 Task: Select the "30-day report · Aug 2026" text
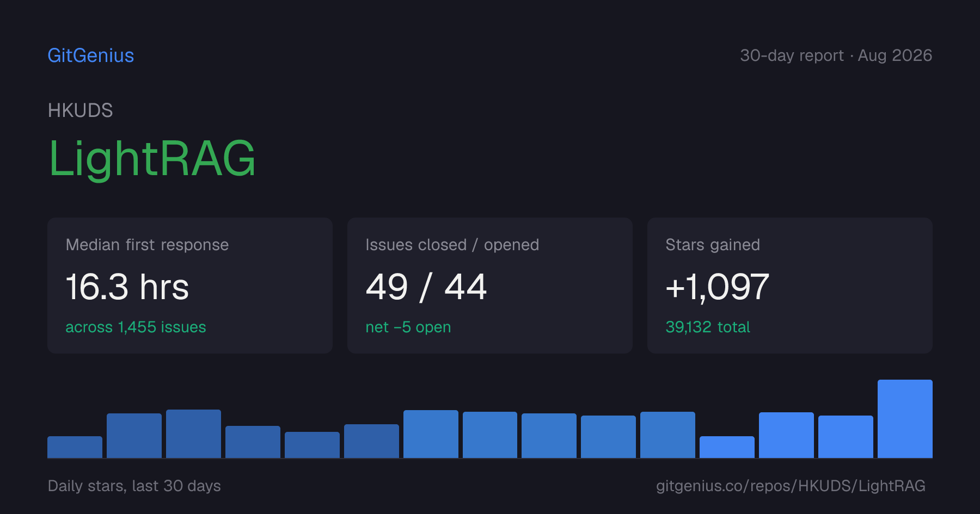(836, 55)
